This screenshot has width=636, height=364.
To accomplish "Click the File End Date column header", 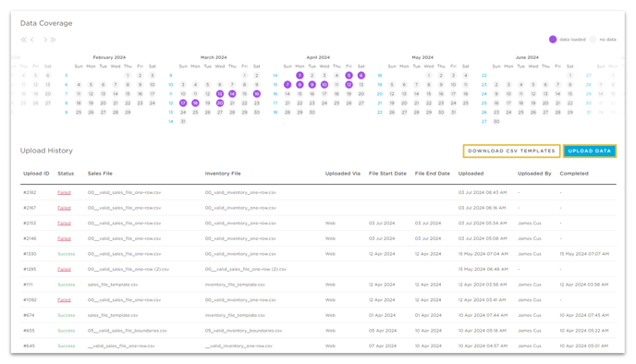I will tap(433, 174).
